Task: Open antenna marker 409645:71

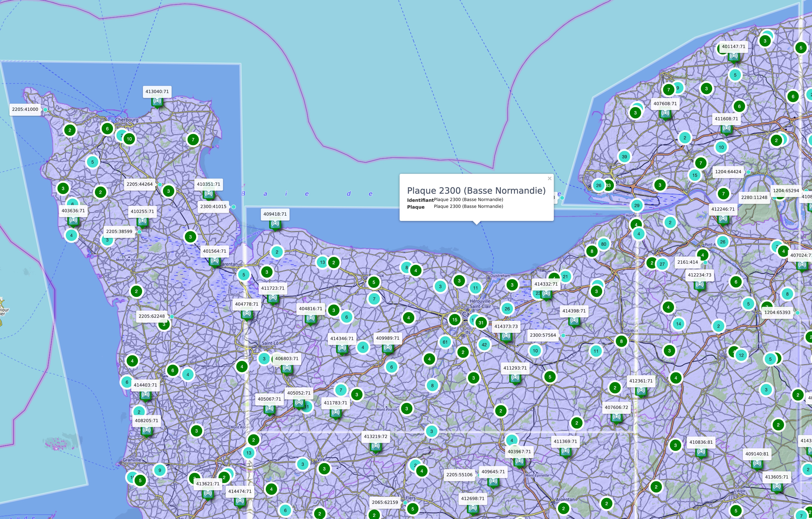Action: [x=493, y=482]
